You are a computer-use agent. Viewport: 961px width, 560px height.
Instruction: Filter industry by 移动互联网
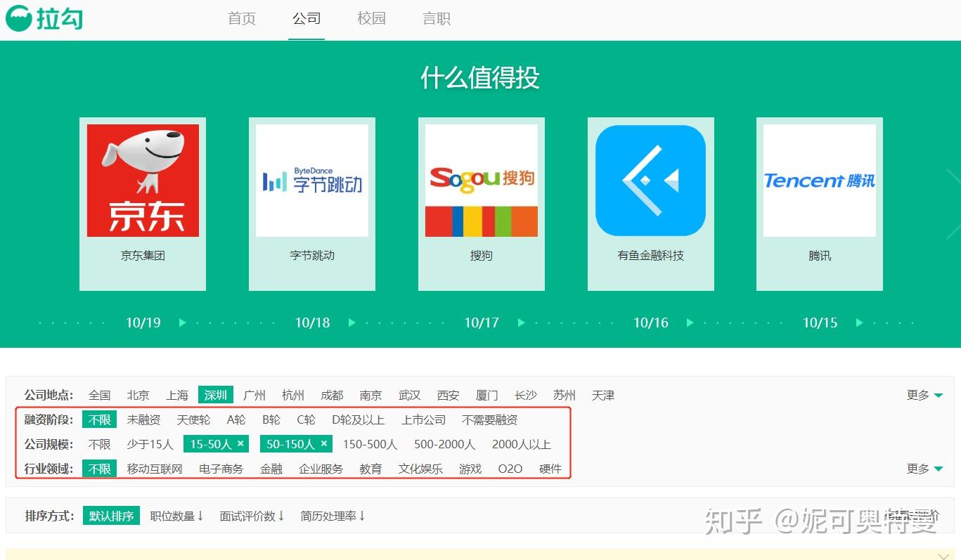click(x=155, y=469)
